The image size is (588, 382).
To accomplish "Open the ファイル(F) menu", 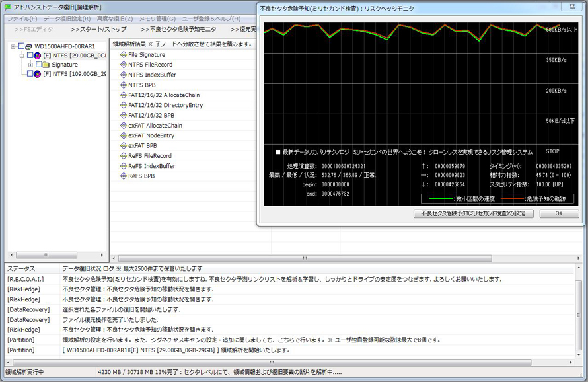I will coord(22,19).
